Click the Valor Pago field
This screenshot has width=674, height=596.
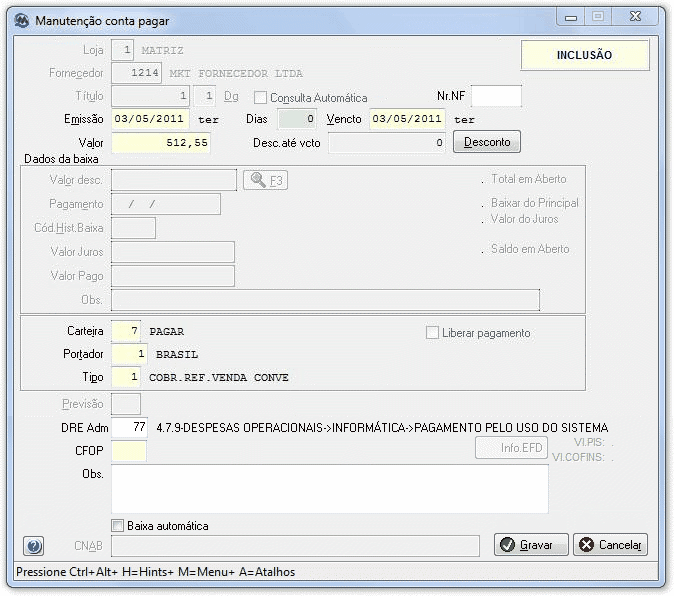pyautogui.click(x=173, y=276)
